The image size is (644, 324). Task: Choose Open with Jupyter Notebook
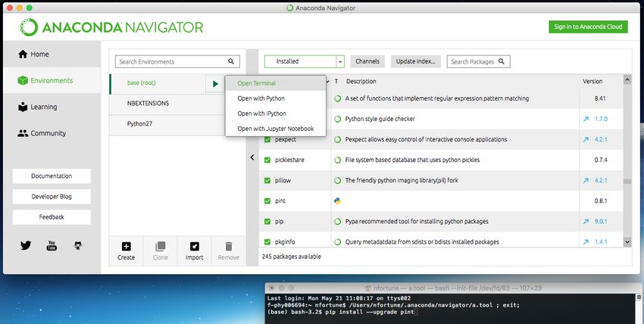click(x=276, y=129)
